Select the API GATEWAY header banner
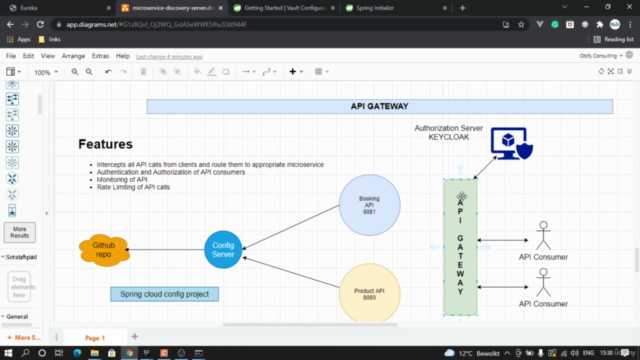The height and width of the screenshot is (360, 640). (x=380, y=107)
